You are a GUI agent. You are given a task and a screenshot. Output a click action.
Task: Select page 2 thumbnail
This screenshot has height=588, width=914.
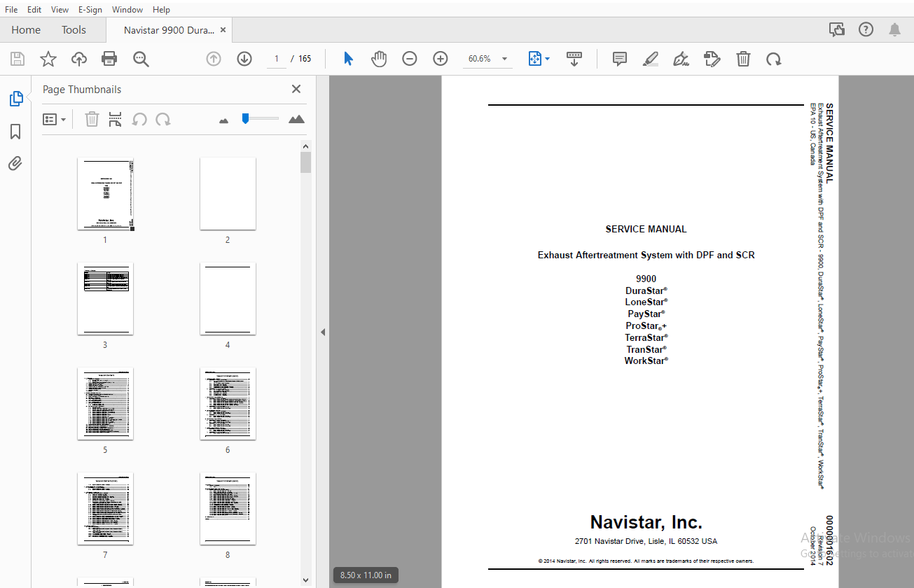pos(228,194)
